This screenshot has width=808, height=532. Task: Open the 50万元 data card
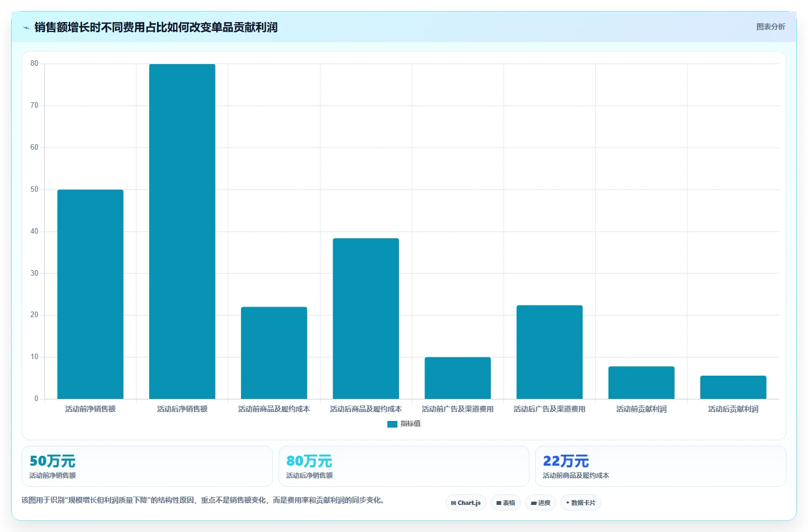coord(147,466)
